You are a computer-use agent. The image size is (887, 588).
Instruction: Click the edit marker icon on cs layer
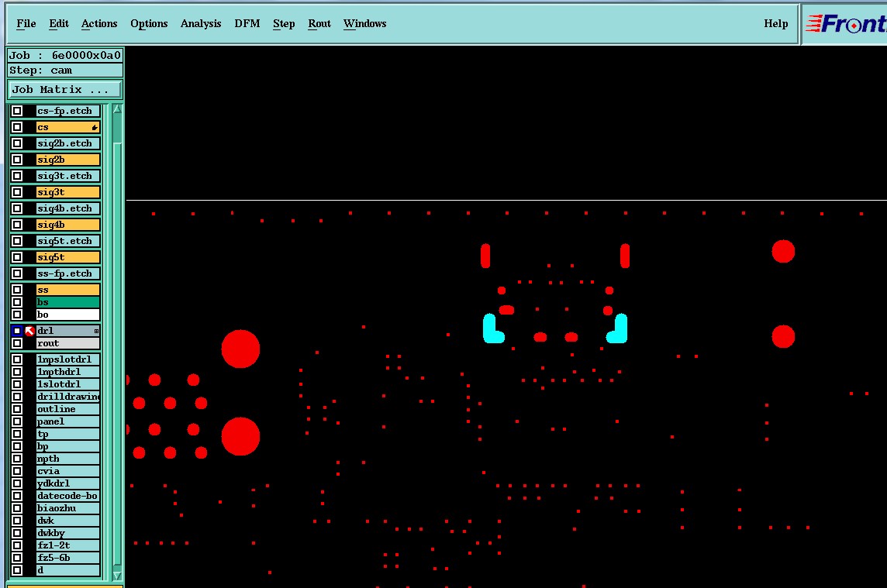[95, 128]
